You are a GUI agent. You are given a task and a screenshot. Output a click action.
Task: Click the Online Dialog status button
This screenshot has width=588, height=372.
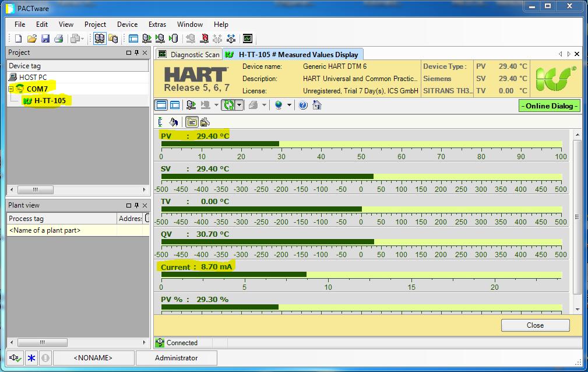tap(550, 106)
